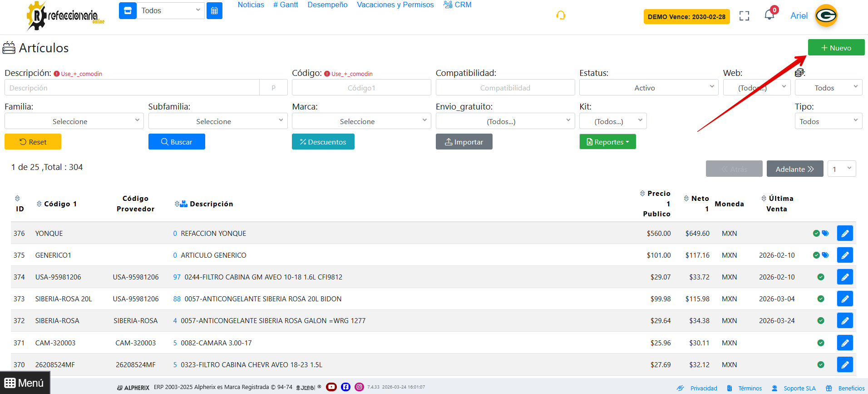Image resolution: width=868 pixels, height=394 pixels.
Task: Expand the Reportes dropdown button
Action: click(x=607, y=142)
